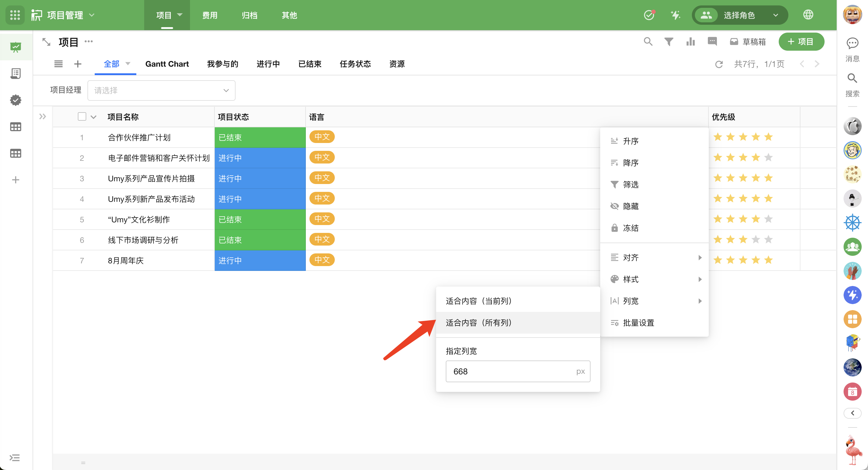Expand the 选择角色 role selector
The image size is (868, 470).
[x=740, y=15]
